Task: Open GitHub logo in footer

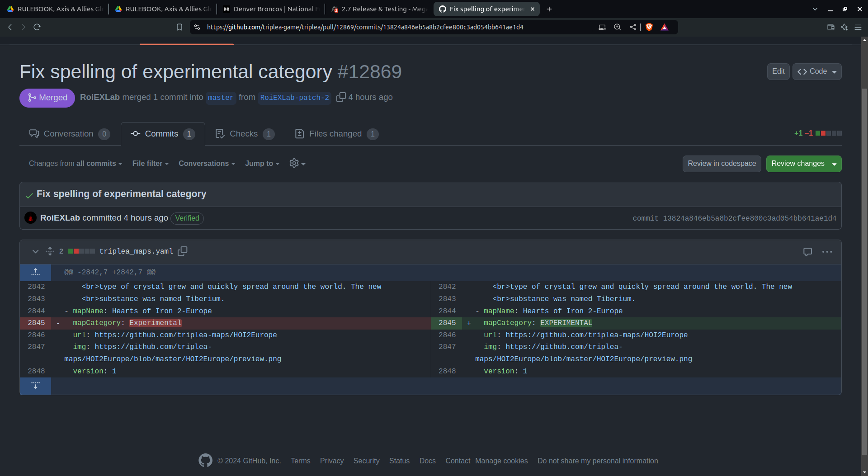Action: pyautogui.click(x=205, y=461)
